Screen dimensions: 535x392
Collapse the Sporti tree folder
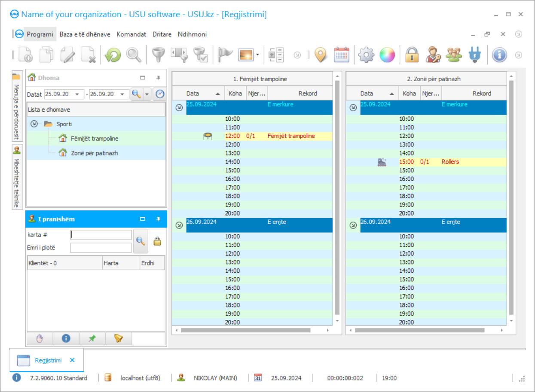click(34, 124)
